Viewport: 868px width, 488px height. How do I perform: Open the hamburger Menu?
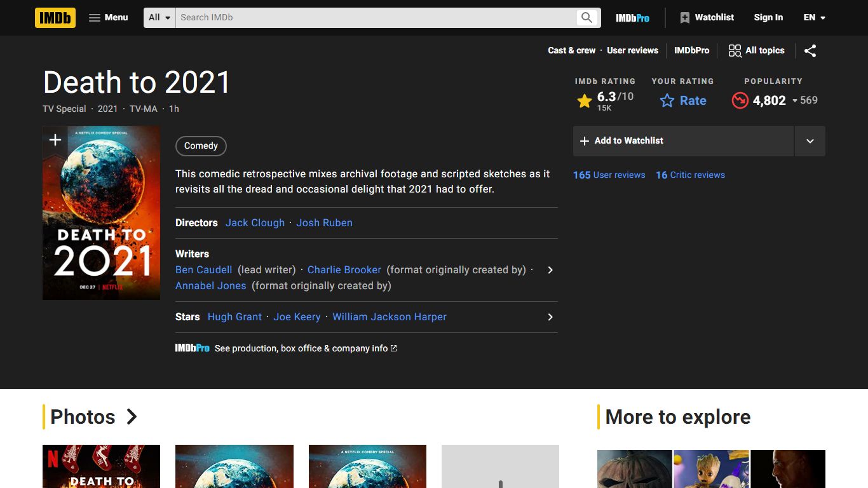[109, 18]
